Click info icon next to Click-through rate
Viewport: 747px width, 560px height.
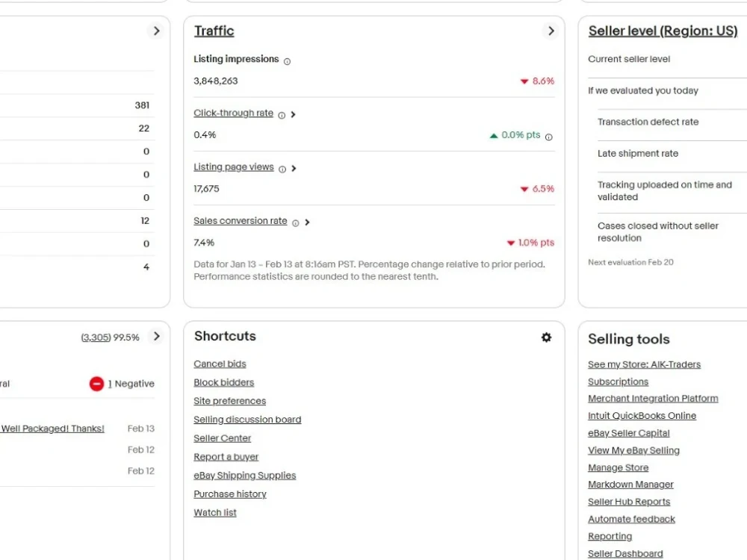tap(282, 115)
